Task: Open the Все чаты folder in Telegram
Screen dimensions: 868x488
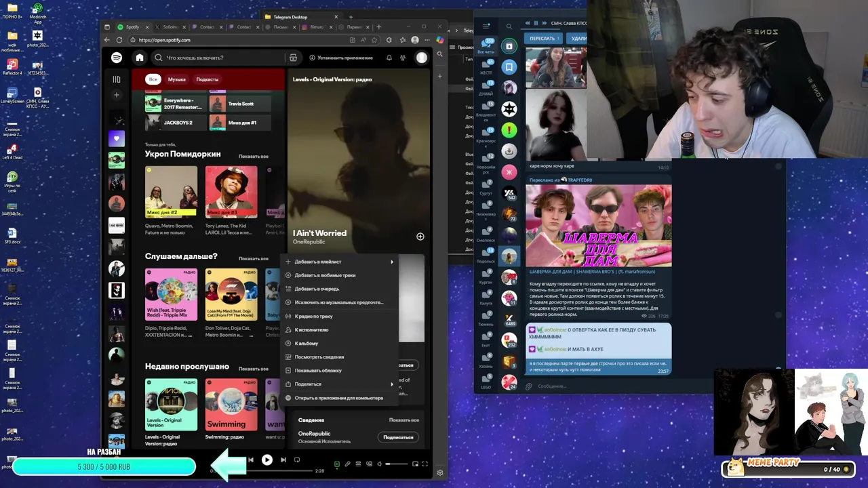Action: pyautogui.click(x=486, y=46)
